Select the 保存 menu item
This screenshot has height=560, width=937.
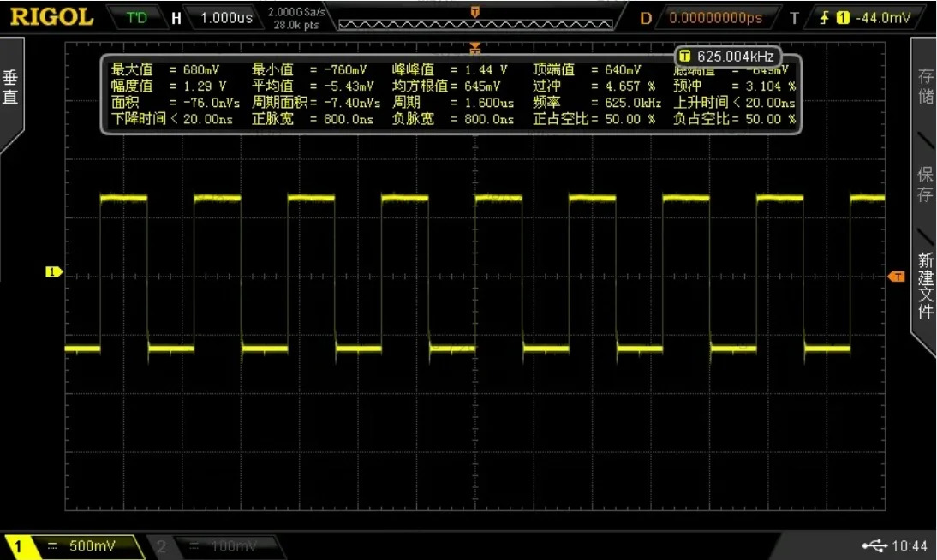pos(926,183)
